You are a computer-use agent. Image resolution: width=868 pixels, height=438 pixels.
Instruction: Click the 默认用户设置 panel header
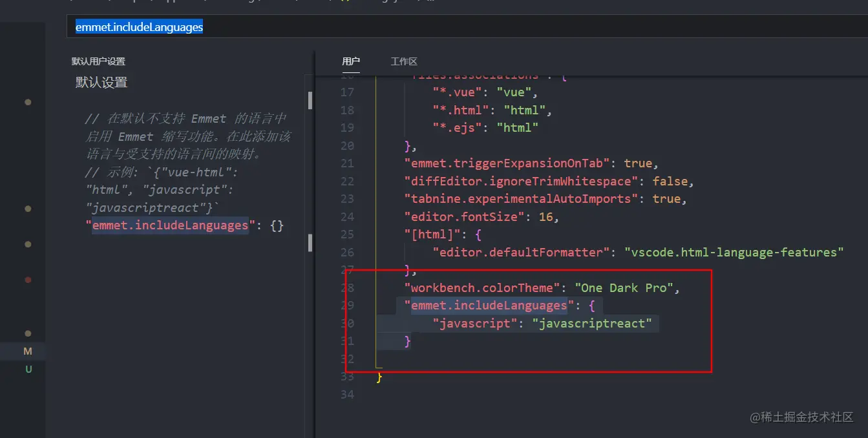click(98, 61)
